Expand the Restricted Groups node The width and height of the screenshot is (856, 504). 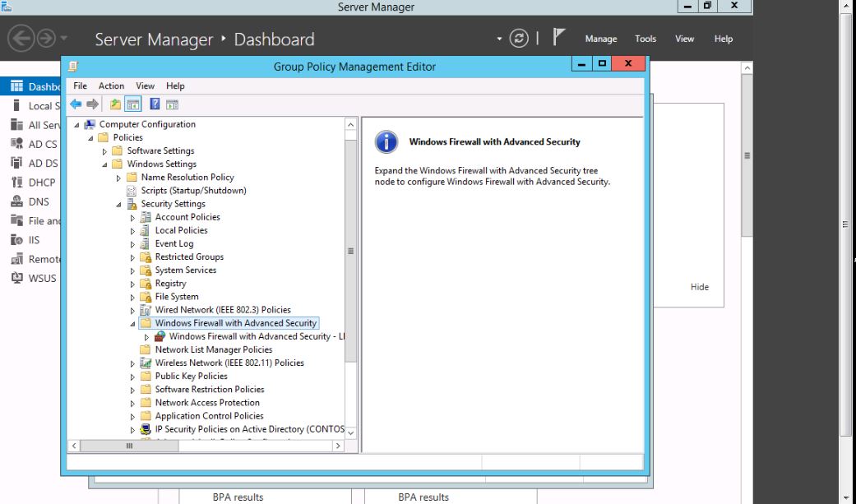click(132, 257)
